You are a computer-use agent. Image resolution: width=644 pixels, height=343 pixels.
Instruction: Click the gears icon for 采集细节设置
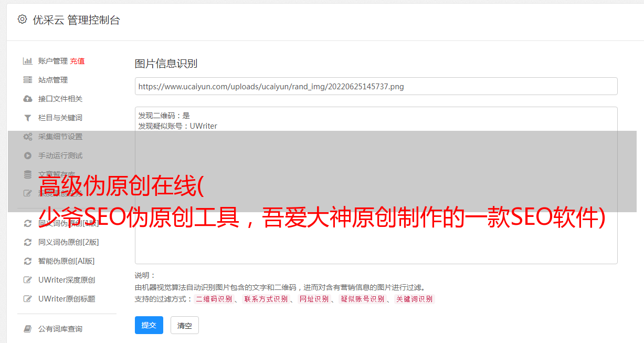click(28, 137)
